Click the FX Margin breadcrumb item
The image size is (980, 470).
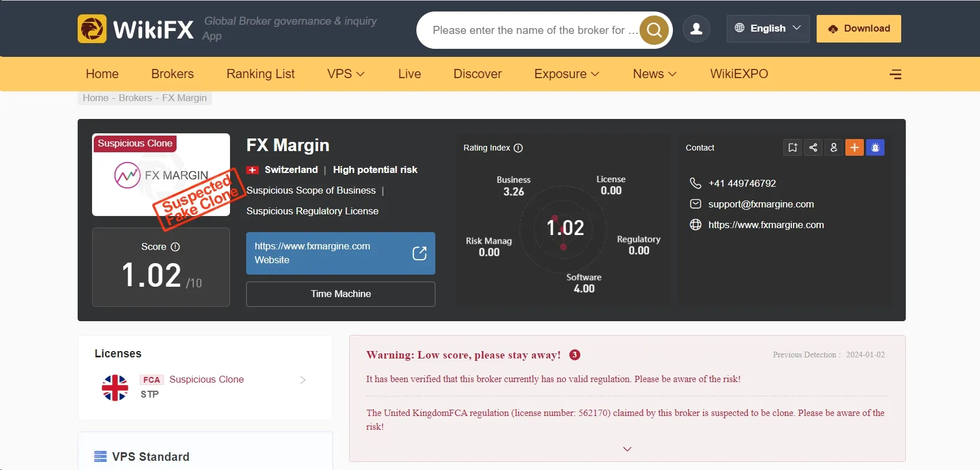[x=184, y=98]
